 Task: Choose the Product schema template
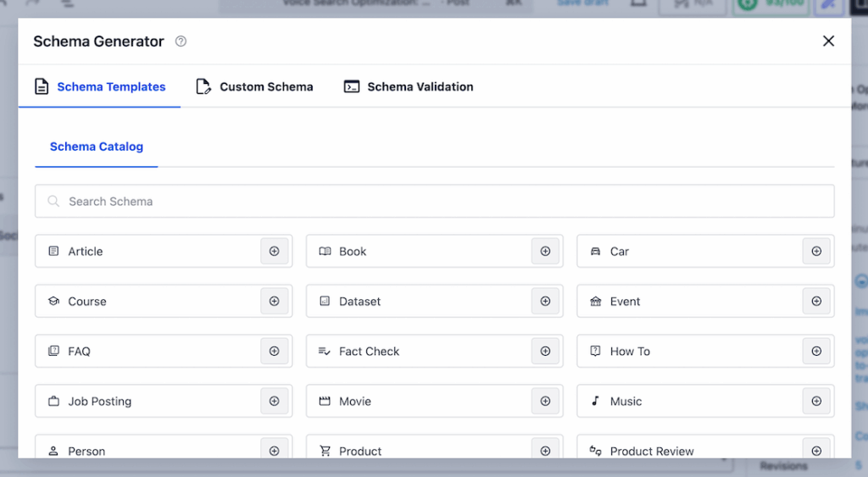click(x=360, y=451)
